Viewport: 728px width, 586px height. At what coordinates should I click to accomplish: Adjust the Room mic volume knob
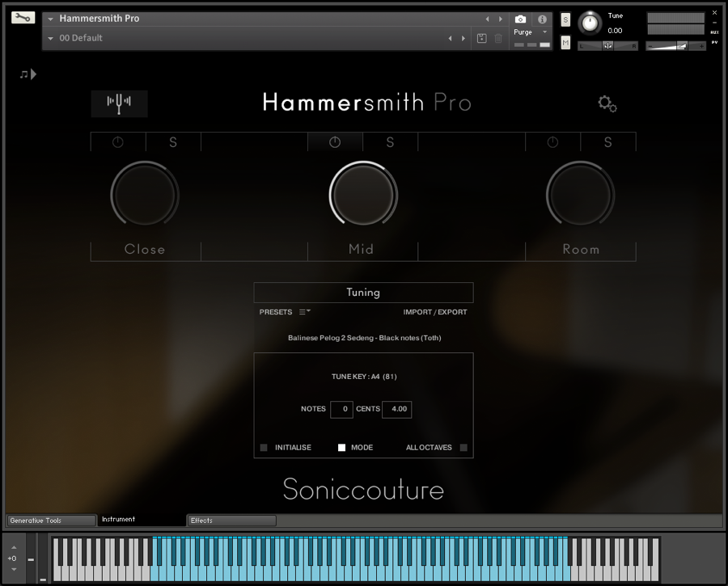tap(580, 195)
